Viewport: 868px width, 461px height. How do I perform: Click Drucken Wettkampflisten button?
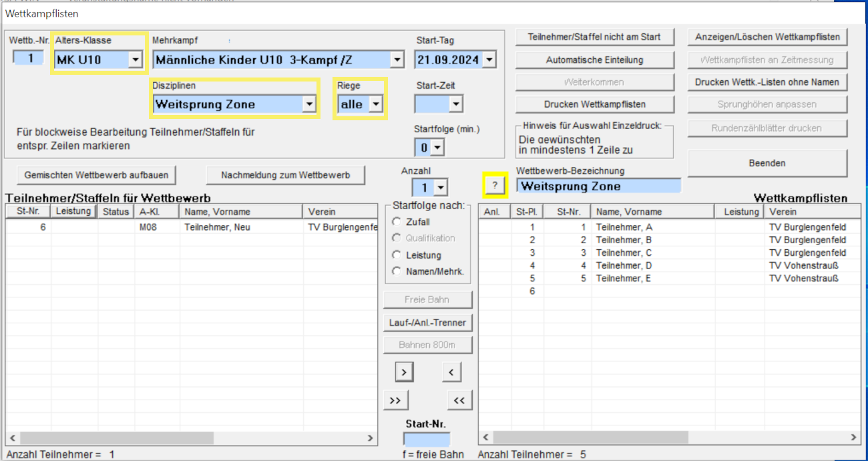[595, 104]
